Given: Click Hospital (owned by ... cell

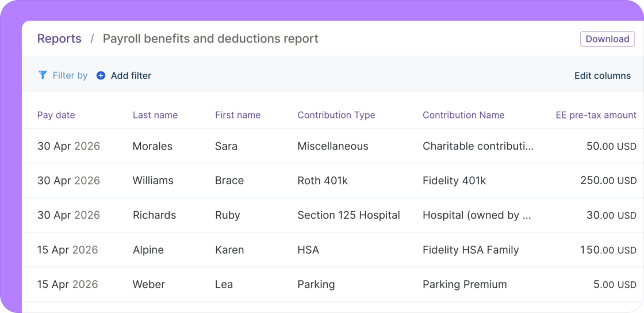Looking at the screenshot, I should [x=477, y=215].
